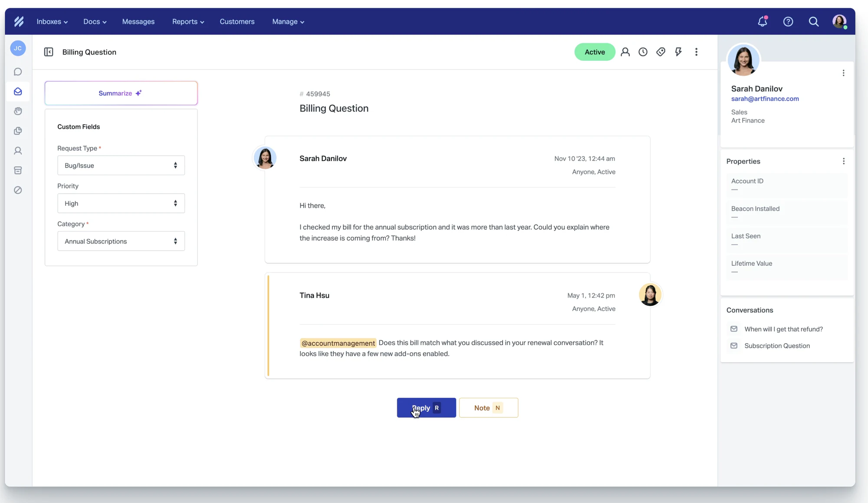Open 'When will I get that refund?' conversation
This screenshot has width=868, height=503.
point(783,329)
